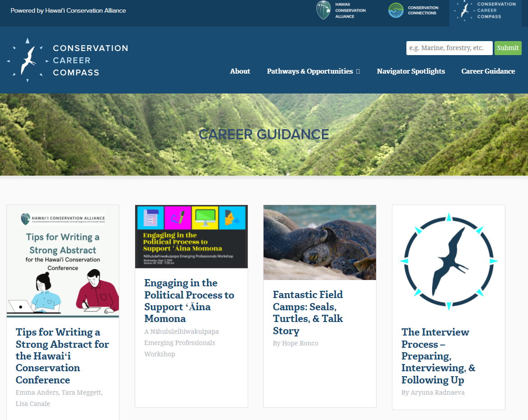Click Powered by Hawai'i Conservation Alliance text

68,10
